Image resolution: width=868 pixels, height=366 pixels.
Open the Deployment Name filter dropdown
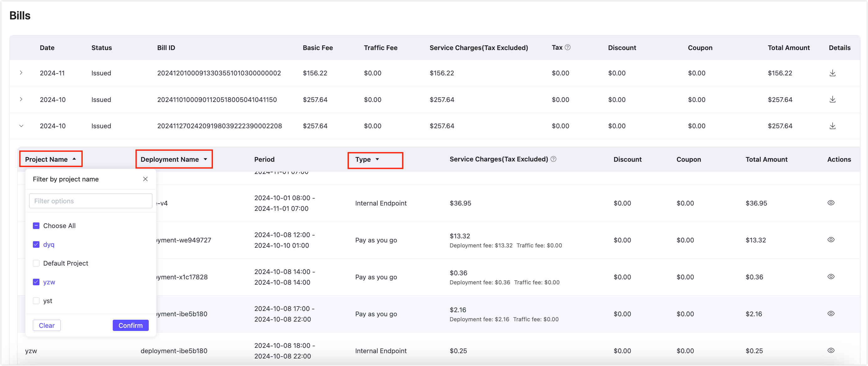tap(205, 159)
